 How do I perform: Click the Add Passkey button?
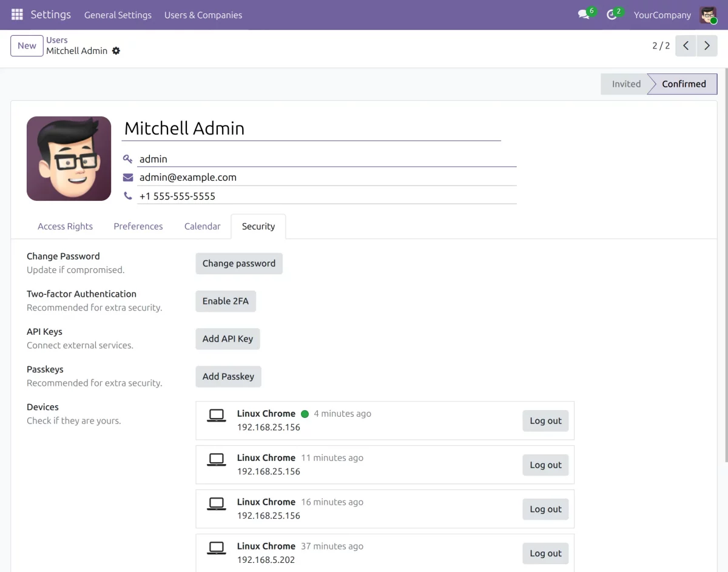(228, 376)
